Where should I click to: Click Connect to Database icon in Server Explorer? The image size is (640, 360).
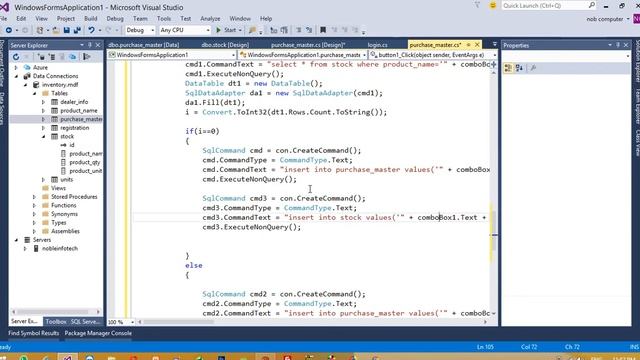(41, 57)
